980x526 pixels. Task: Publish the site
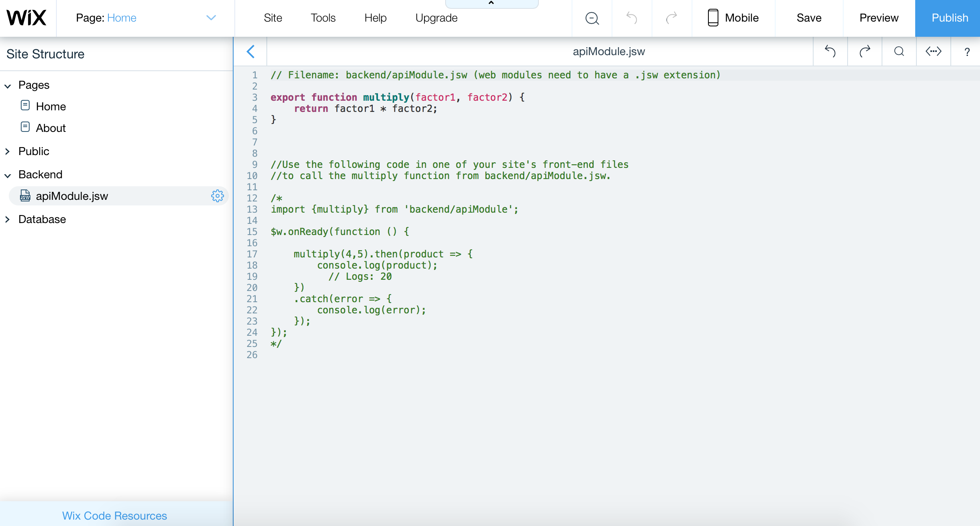coord(948,18)
